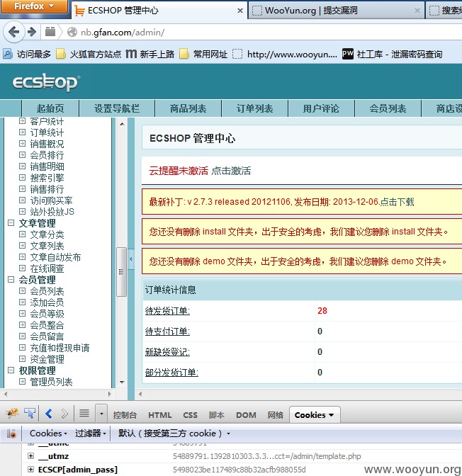Open 在线调查 in the sidebar
This screenshot has width=462, height=476.
47,268
